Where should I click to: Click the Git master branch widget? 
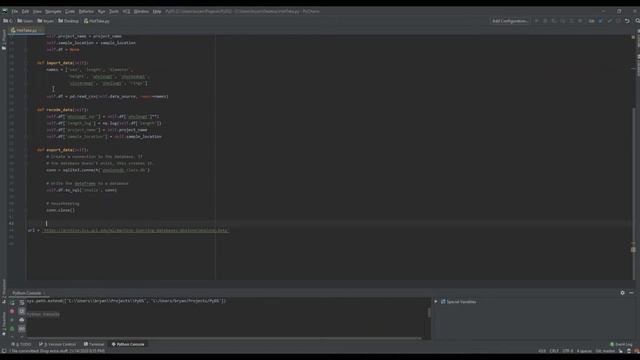click(605, 351)
